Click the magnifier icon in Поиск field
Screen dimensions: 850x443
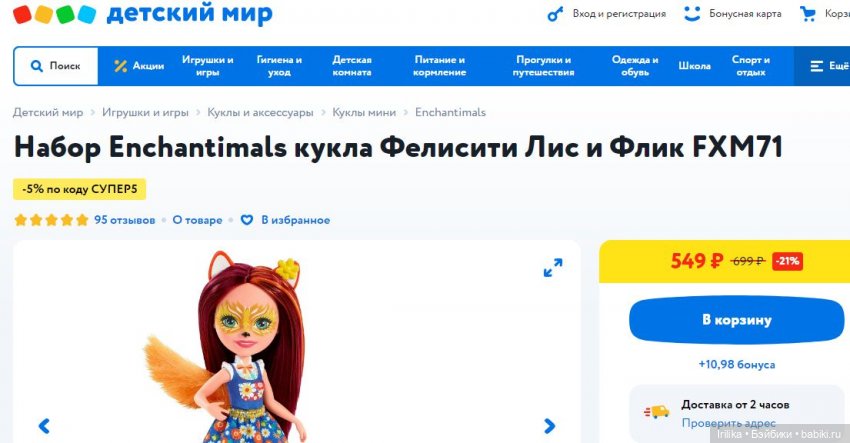pyautogui.click(x=36, y=66)
